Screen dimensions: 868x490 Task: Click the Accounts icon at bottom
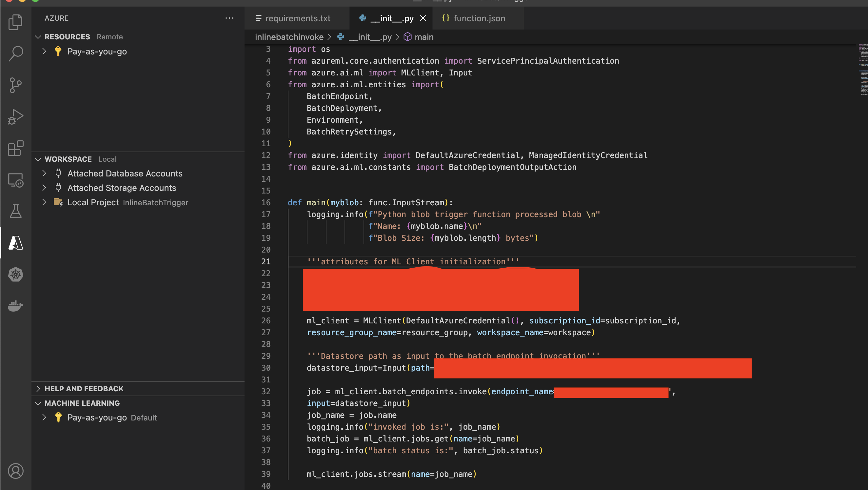(x=15, y=471)
